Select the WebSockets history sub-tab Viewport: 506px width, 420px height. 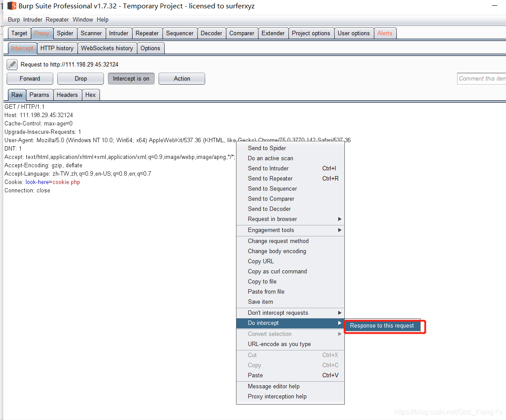(107, 48)
